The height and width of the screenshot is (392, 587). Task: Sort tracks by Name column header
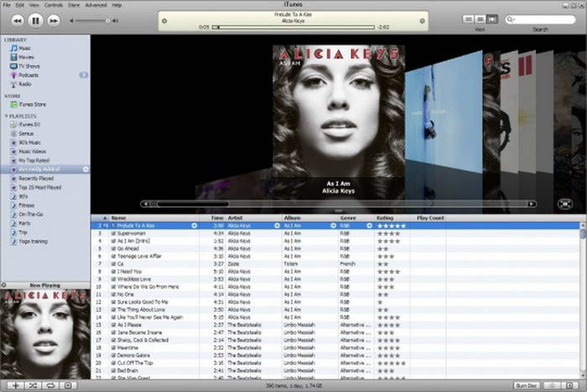(154, 218)
